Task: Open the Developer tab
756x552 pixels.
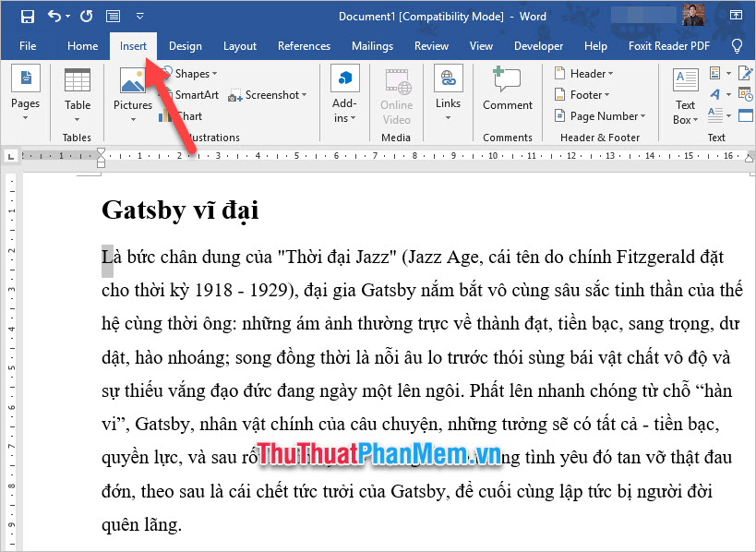Action: pyautogui.click(x=538, y=46)
